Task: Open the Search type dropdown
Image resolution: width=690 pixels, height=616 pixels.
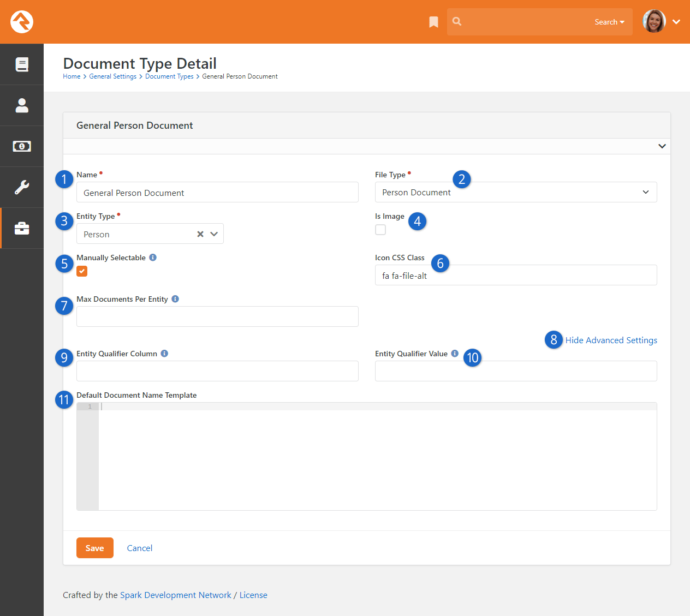Action: [x=609, y=22]
